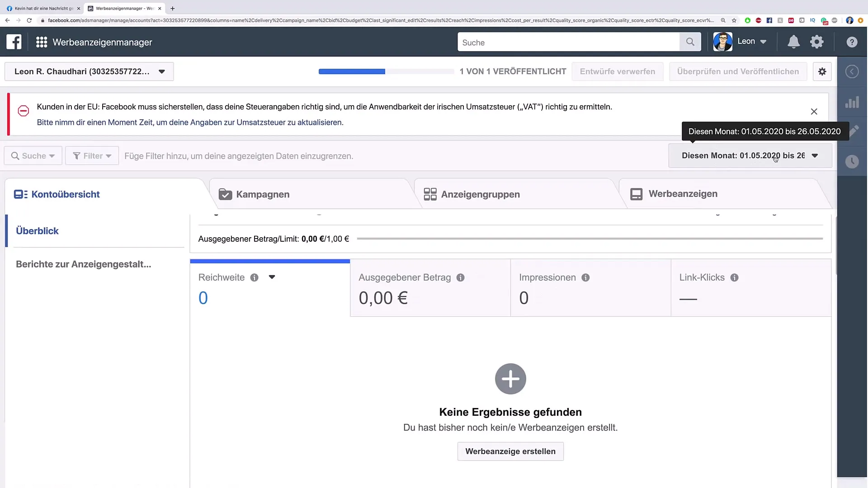The width and height of the screenshot is (868, 488).
Task: Click the Link-Klicks info icon
Action: (734, 278)
